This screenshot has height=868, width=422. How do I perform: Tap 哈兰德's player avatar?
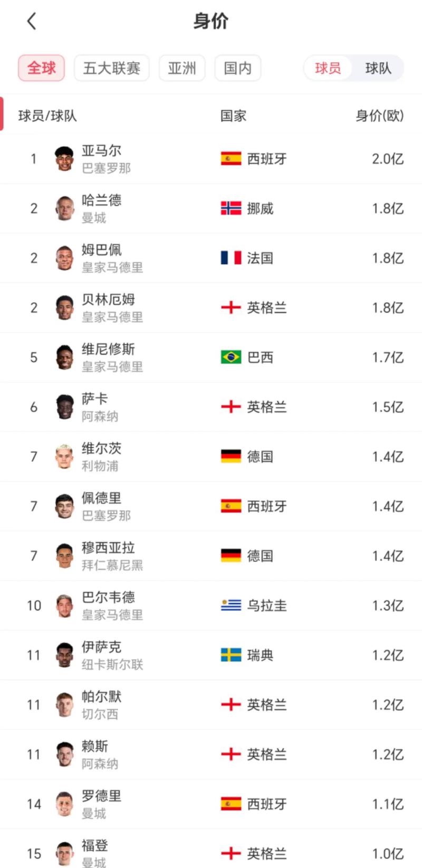(64, 208)
